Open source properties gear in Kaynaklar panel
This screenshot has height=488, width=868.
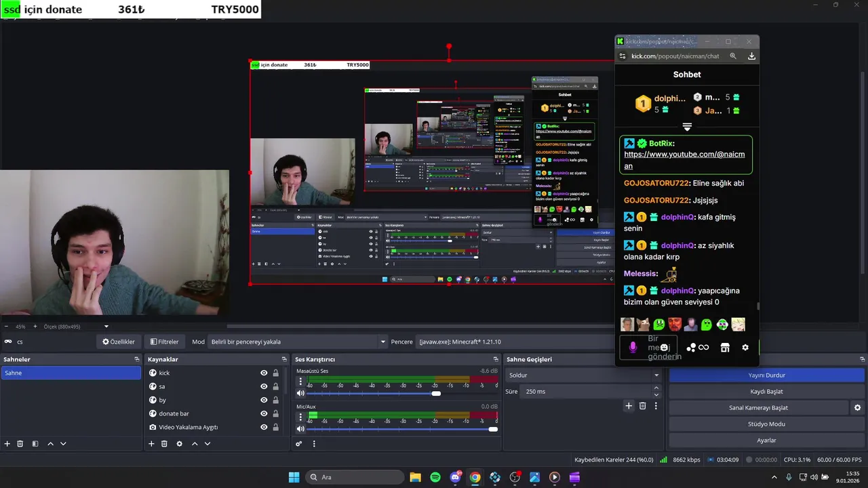click(x=179, y=444)
